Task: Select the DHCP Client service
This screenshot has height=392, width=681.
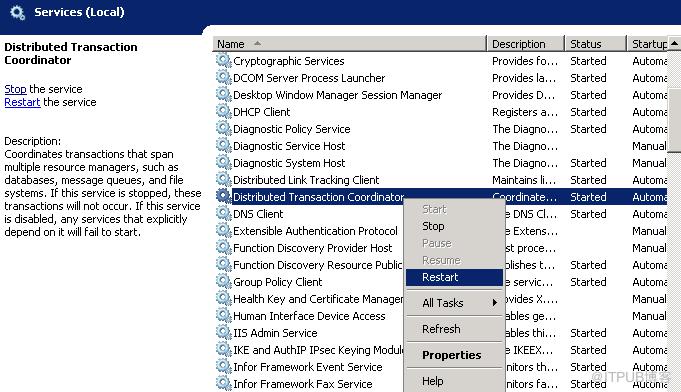Action: tap(261, 112)
